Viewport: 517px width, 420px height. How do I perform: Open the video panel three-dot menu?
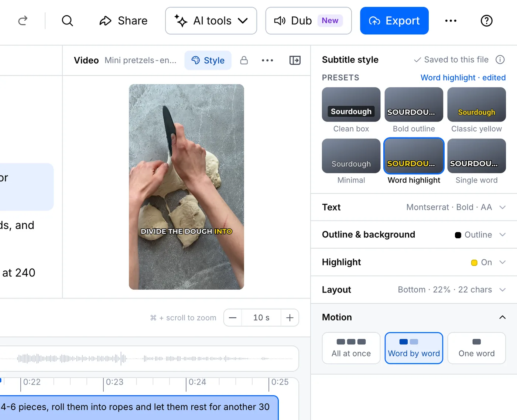coord(267,60)
